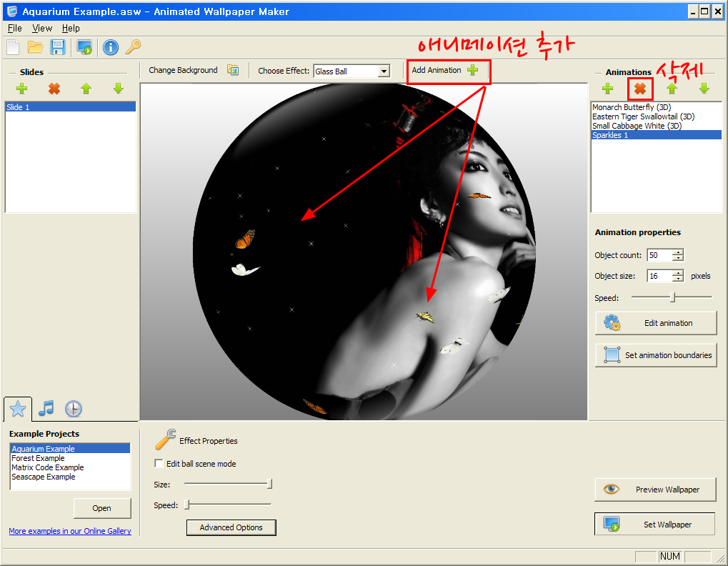Select Slide 1 in Slides list
The width and height of the screenshot is (728, 566).
coord(71,107)
